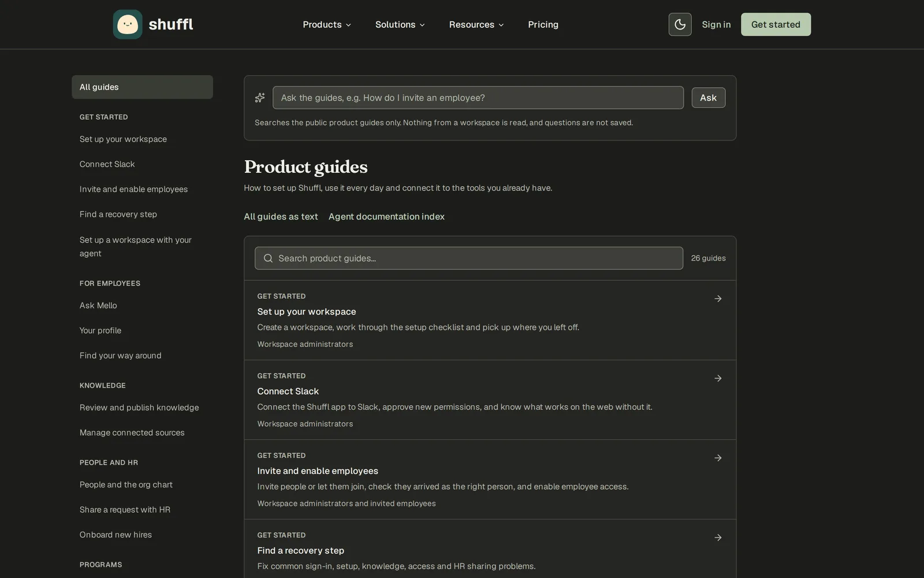Screen dimensions: 924x578
Task: Expand the Solutions dropdown
Action: 400,24
